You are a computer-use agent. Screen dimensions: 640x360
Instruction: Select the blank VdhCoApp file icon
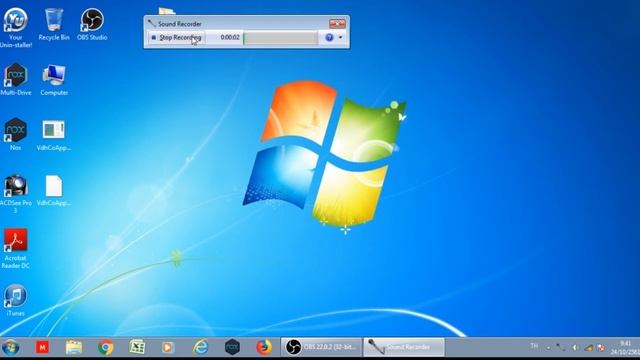pos(54,190)
